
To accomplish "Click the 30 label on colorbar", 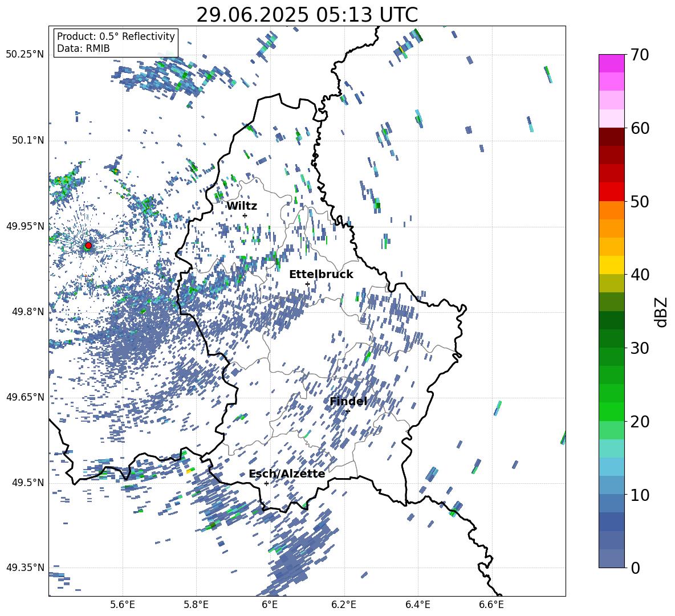I will click(x=640, y=348).
